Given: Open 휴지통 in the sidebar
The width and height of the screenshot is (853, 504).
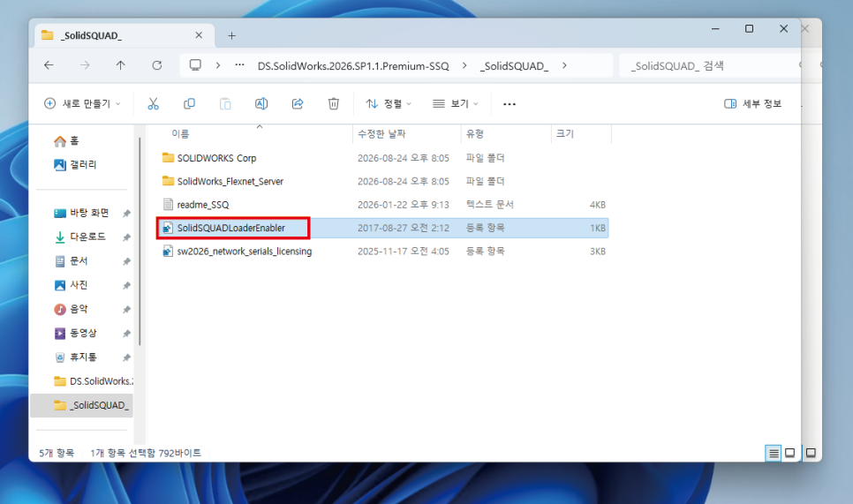Looking at the screenshot, I should [x=75, y=357].
